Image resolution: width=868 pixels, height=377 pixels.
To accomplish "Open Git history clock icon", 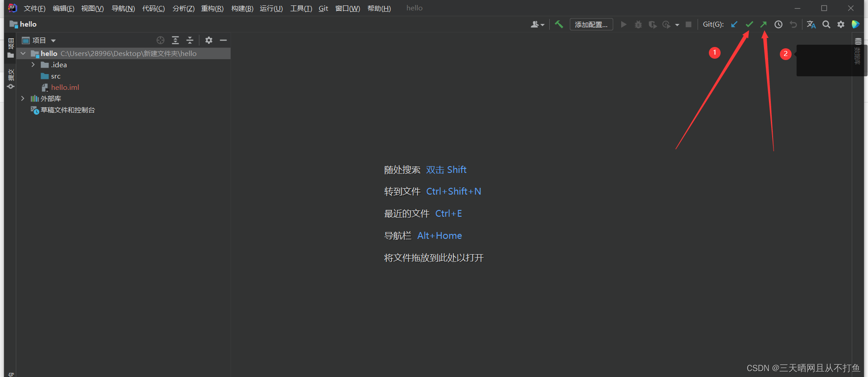I will [778, 24].
